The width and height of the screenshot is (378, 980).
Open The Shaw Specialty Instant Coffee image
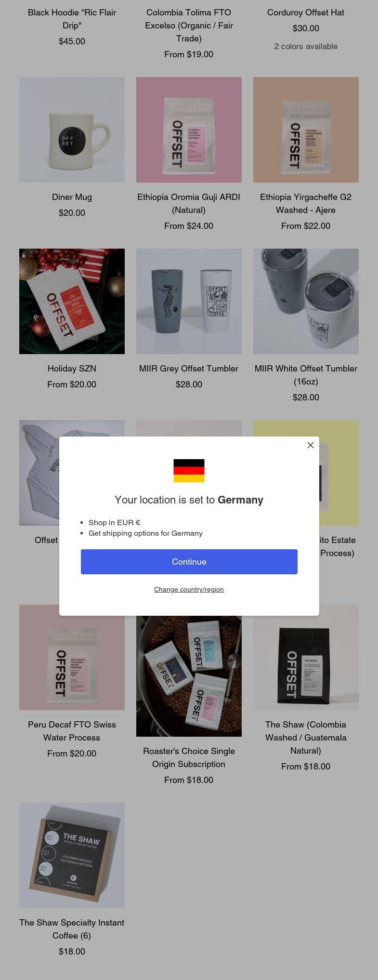point(72,855)
